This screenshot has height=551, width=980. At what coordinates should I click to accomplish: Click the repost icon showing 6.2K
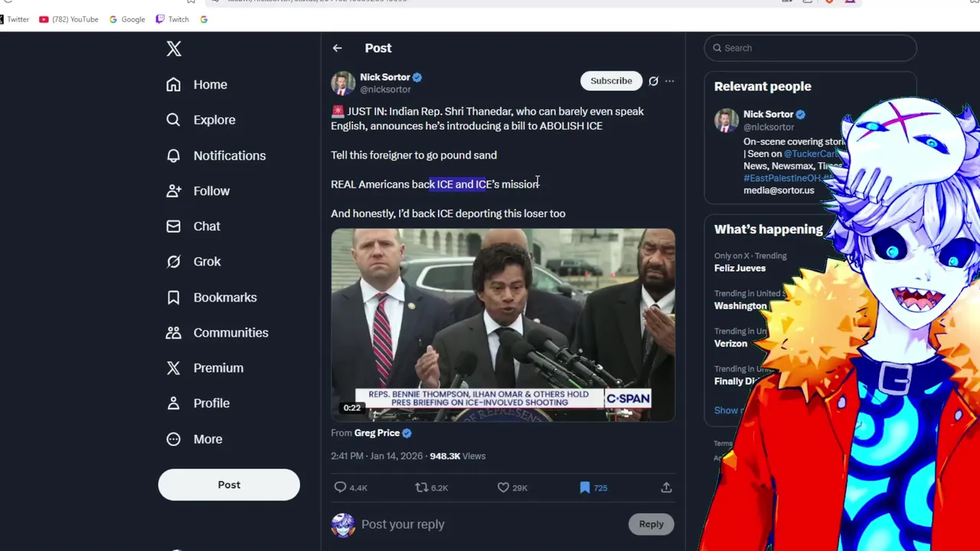click(421, 487)
